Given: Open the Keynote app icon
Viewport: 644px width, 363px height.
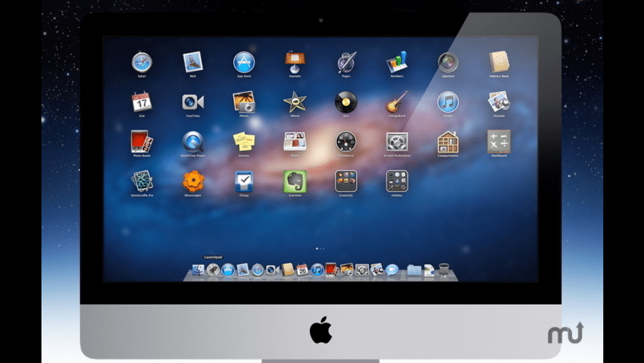Looking at the screenshot, I should tap(295, 62).
